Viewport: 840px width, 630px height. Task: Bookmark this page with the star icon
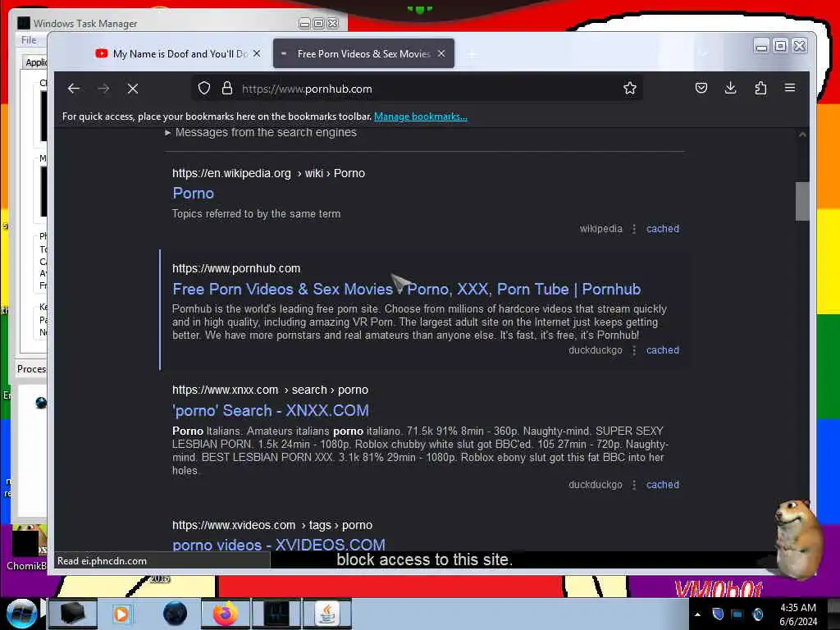pyautogui.click(x=629, y=89)
